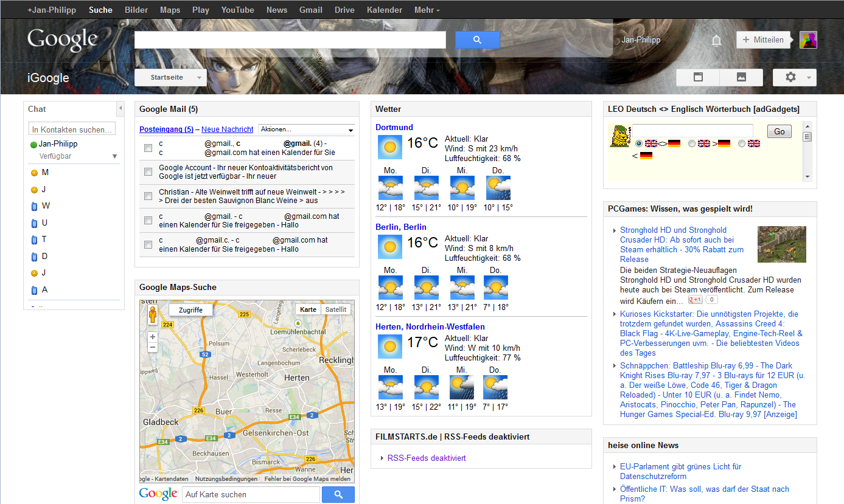
Task: Click the mobile icon of contact W
Action: (34, 206)
